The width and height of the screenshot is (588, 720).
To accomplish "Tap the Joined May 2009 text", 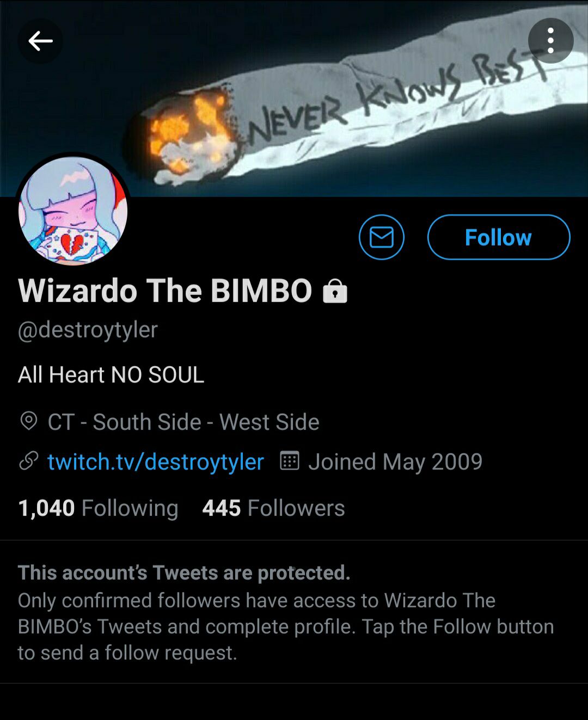I will [x=395, y=461].
